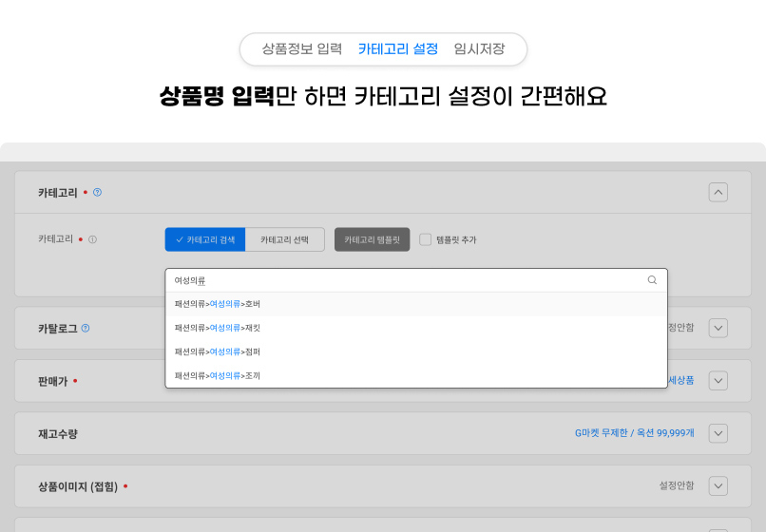Click the category search field containing 여성의류
The width and height of the screenshot is (766, 532).
pyautogui.click(x=416, y=280)
